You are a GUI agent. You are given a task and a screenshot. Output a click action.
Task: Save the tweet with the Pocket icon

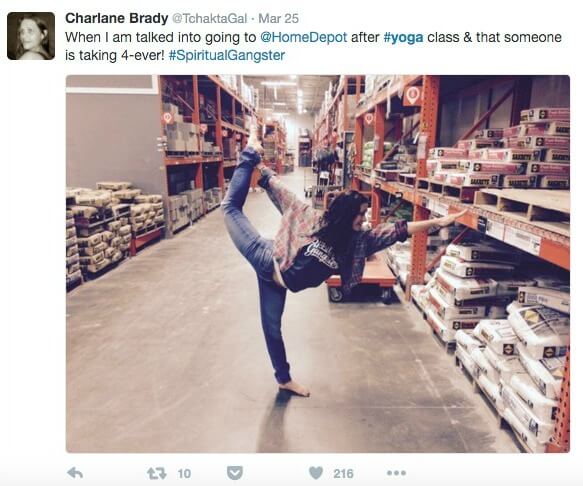tap(235, 473)
